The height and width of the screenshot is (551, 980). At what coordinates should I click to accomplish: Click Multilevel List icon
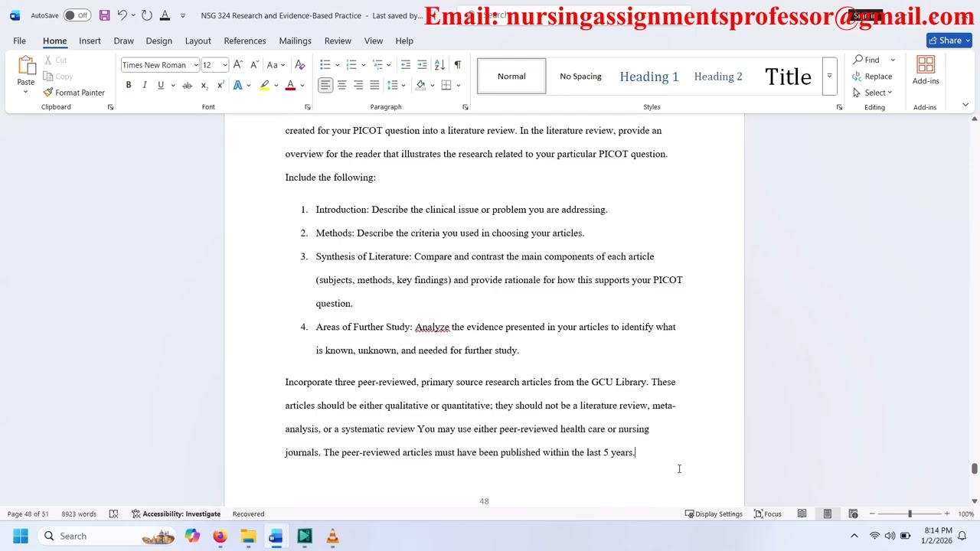[377, 65]
